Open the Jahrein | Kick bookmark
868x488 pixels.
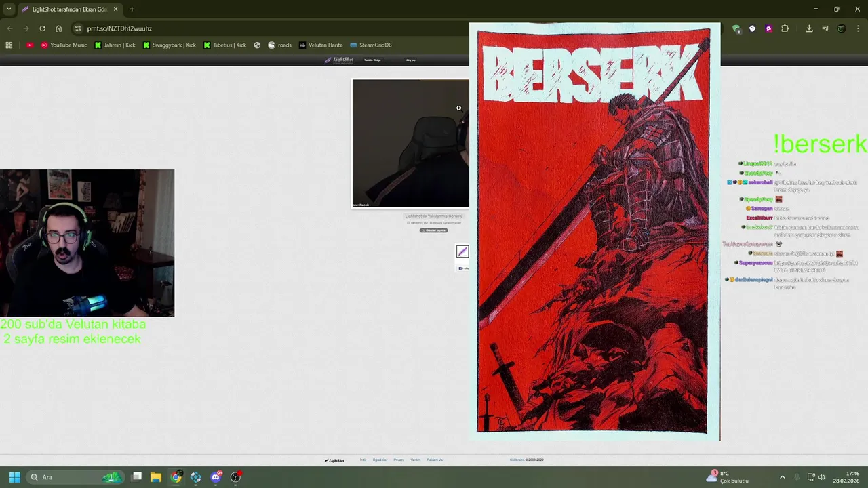pos(115,45)
